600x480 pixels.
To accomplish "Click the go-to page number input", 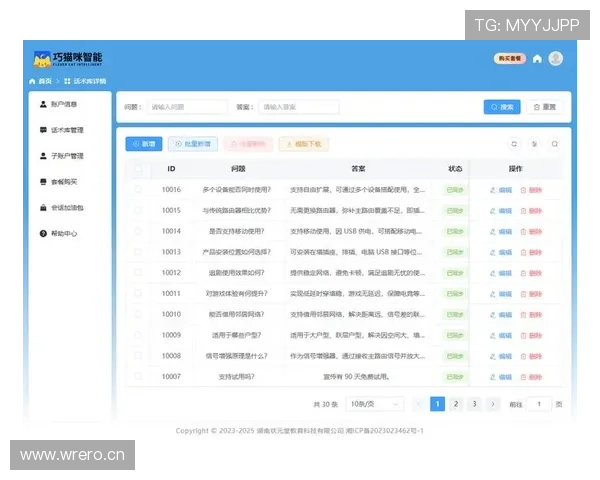I will click(x=539, y=404).
